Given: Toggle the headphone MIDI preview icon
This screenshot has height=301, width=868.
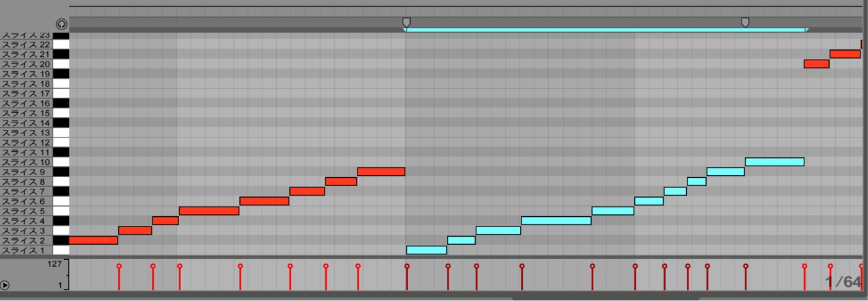Looking at the screenshot, I should (x=62, y=24).
